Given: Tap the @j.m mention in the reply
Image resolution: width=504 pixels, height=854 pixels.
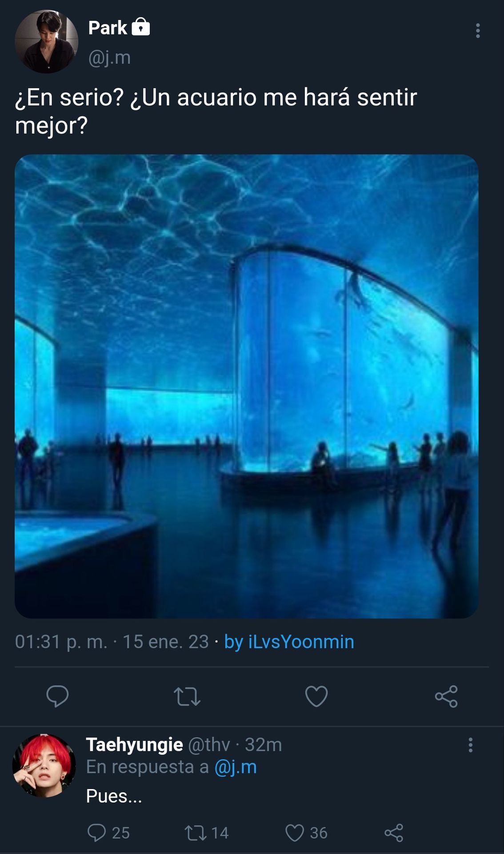Looking at the screenshot, I should point(236,767).
